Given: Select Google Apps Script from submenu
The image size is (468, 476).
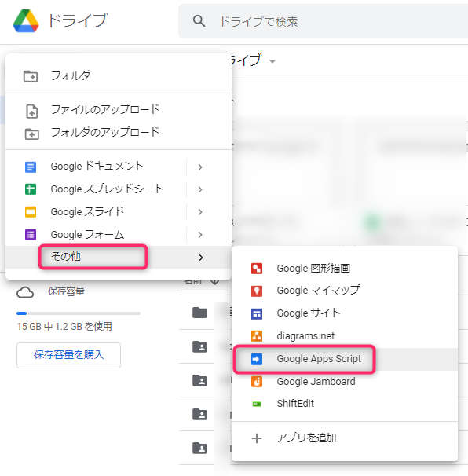Looking at the screenshot, I should click(345, 359).
